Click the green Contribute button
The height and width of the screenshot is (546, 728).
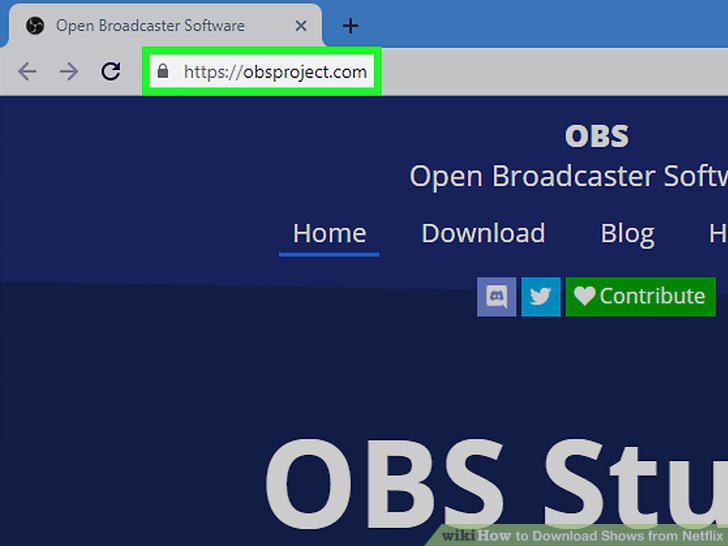pos(640,297)
